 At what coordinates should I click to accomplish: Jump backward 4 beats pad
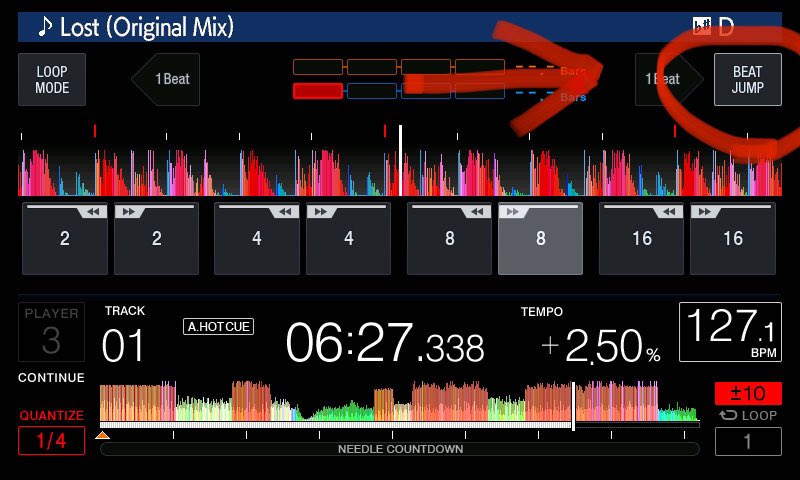pos(257,238)
